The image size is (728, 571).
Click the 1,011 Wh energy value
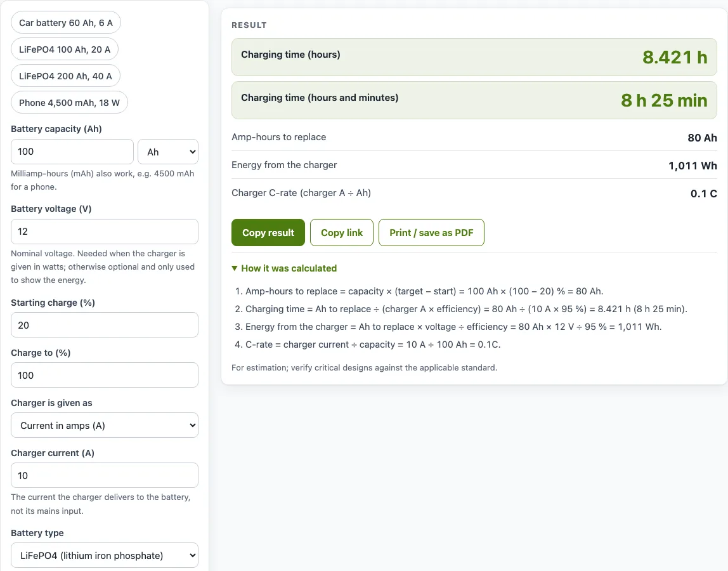pos(692,166)
